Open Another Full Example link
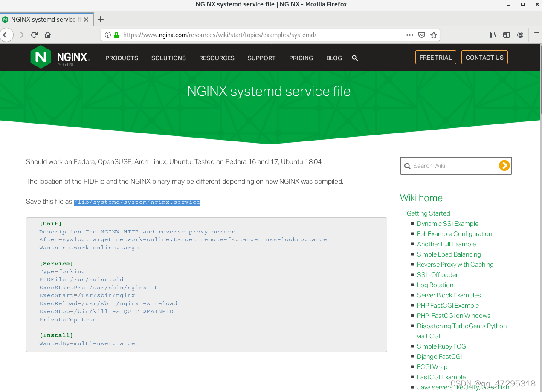 [x=446, y=244]
